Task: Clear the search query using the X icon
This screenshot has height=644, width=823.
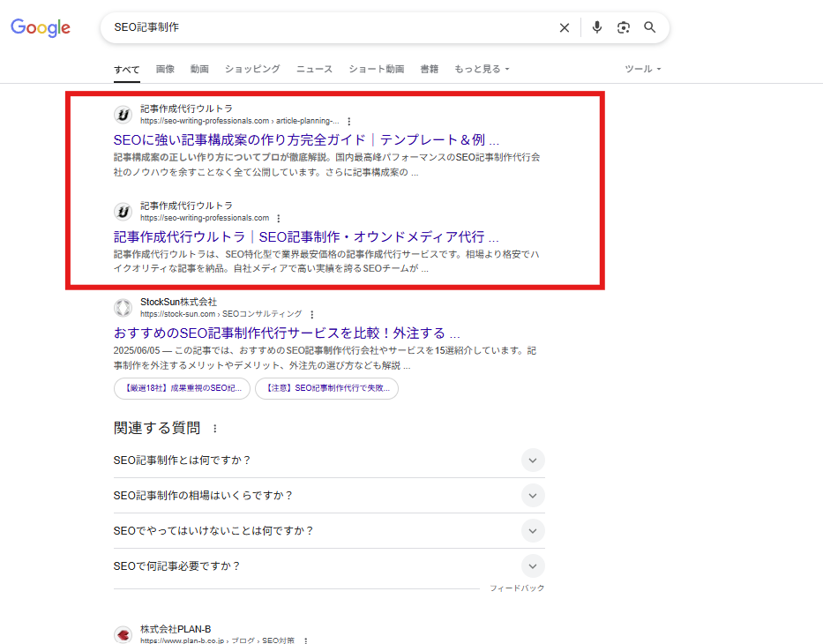Action: (565, 27)
